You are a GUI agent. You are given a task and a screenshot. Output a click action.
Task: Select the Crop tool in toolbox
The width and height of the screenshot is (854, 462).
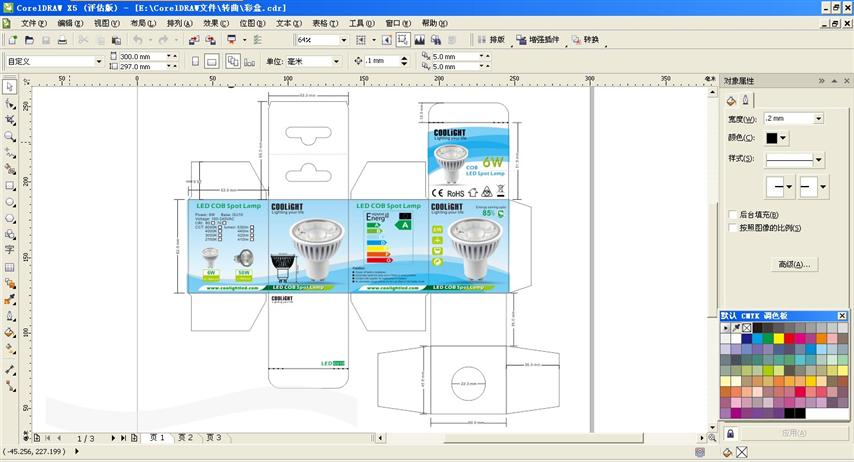[10, 120]
